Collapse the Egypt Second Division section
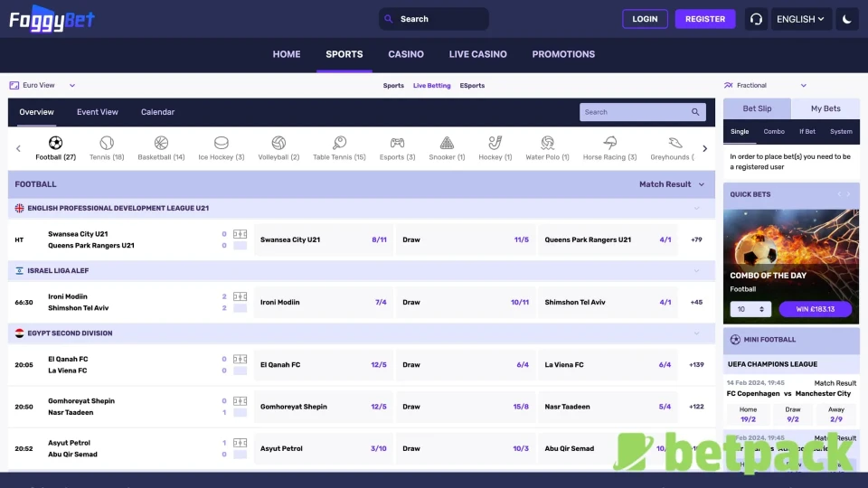868x488 pixels. (696, 333)
